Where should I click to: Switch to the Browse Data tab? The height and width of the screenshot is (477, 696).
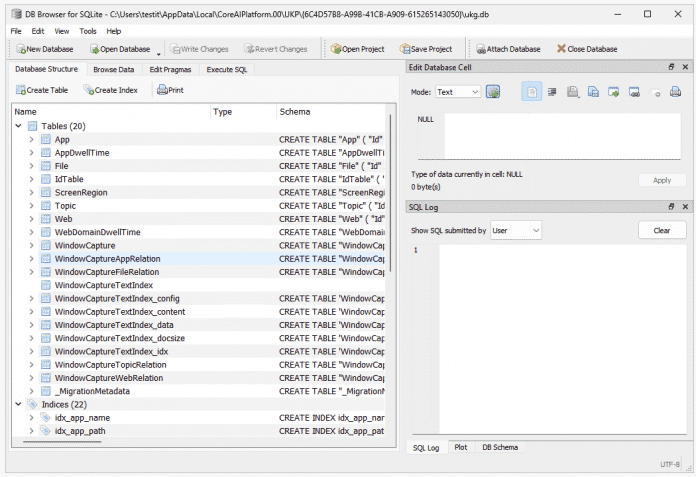[114, 70]
